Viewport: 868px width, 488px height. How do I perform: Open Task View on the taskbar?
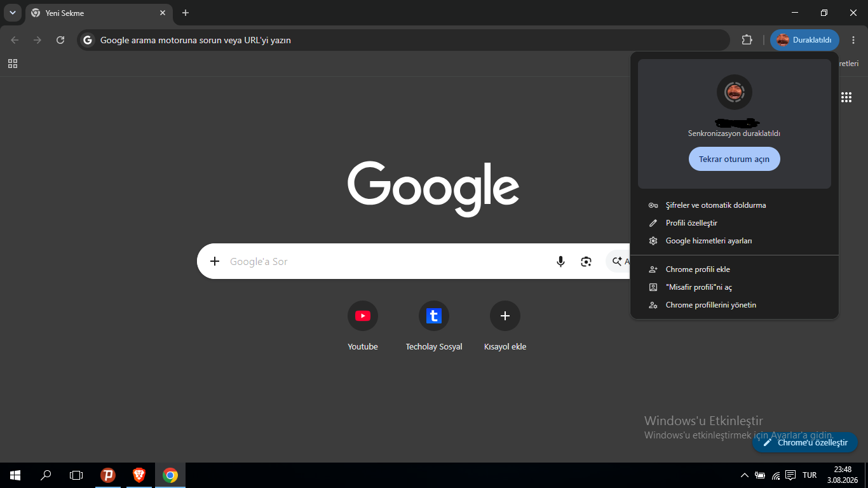click(x=76, y=475)
